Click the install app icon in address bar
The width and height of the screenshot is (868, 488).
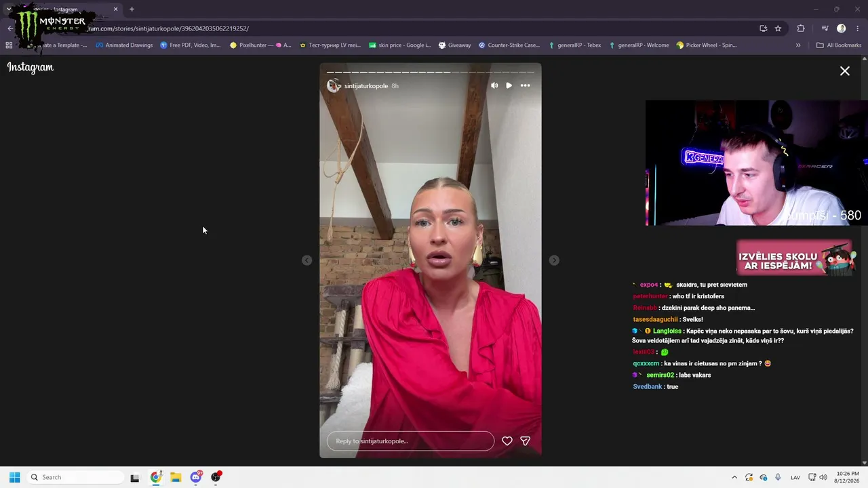763,28
